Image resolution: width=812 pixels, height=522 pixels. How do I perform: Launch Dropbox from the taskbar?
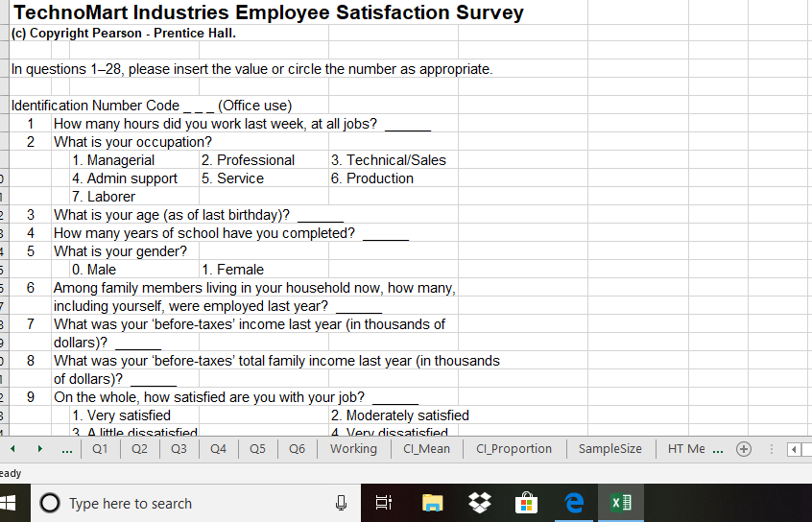[480, 503]
